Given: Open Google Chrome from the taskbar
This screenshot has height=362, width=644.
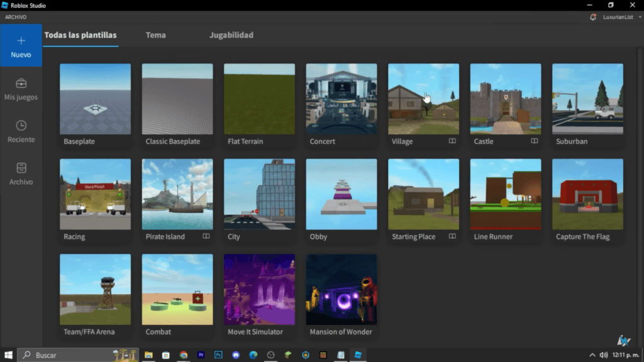Looking at the screenshot, I should [x=184, y=355].
